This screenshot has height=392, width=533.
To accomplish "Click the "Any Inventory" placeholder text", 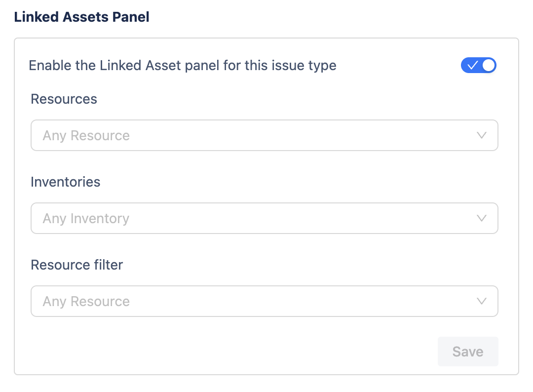I will pos(86,219).
